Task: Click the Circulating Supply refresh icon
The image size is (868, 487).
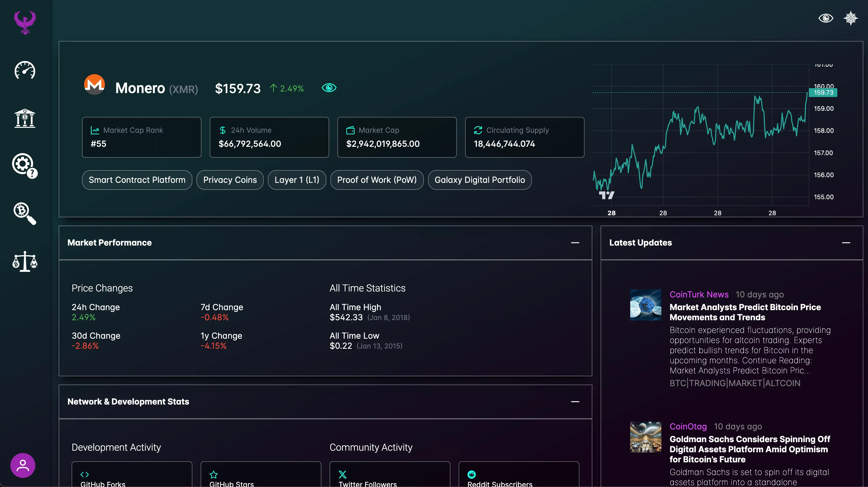Action: click(x=478, y=130)
